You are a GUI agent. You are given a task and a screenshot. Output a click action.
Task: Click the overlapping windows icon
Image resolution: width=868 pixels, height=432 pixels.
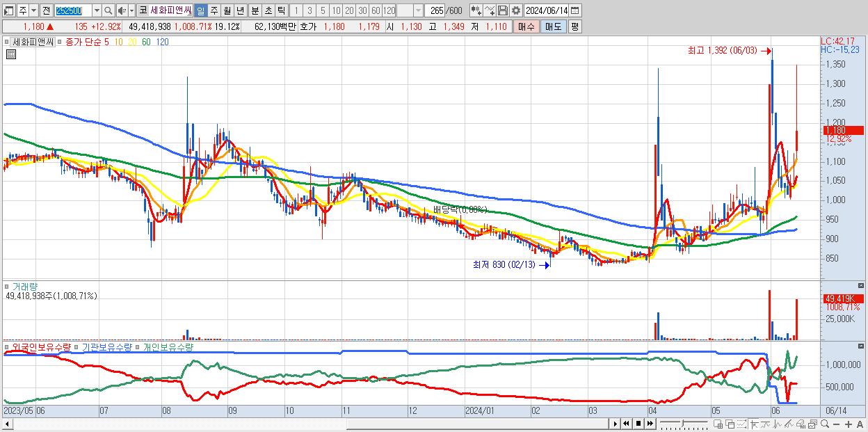tap(730, 424)
